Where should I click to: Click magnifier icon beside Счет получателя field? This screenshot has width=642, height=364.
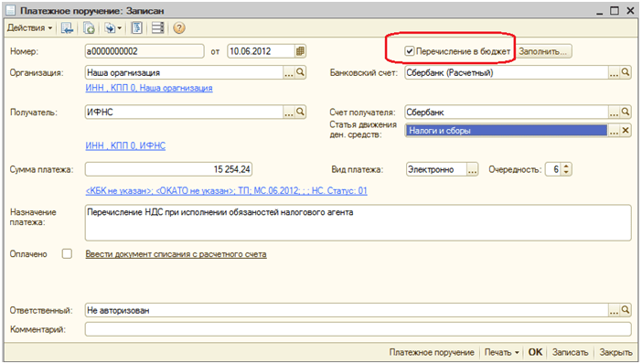coord(626,112)
